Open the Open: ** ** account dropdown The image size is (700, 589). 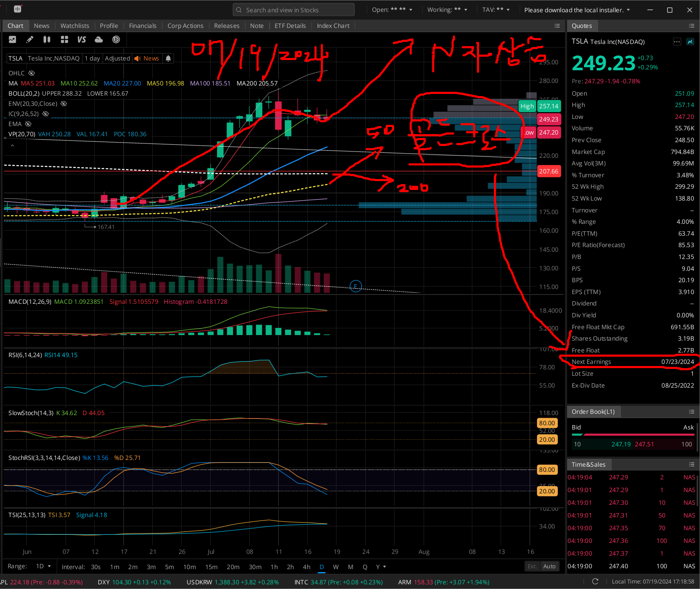392,10
